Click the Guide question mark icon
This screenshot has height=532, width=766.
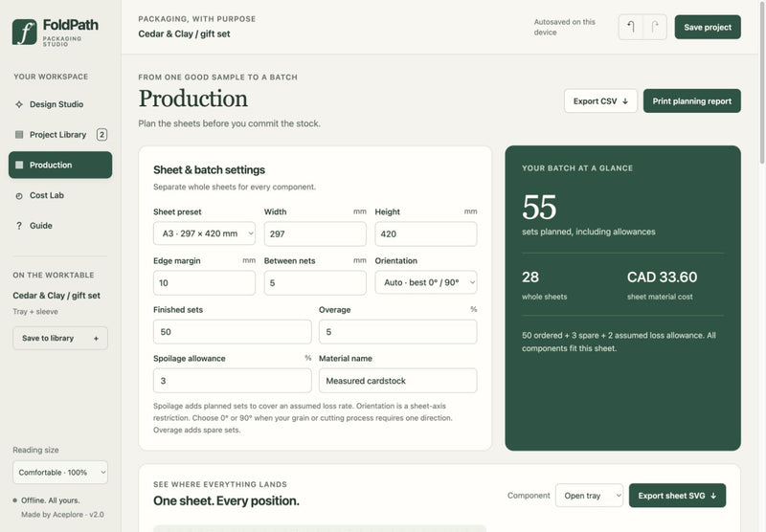point(19,226)
